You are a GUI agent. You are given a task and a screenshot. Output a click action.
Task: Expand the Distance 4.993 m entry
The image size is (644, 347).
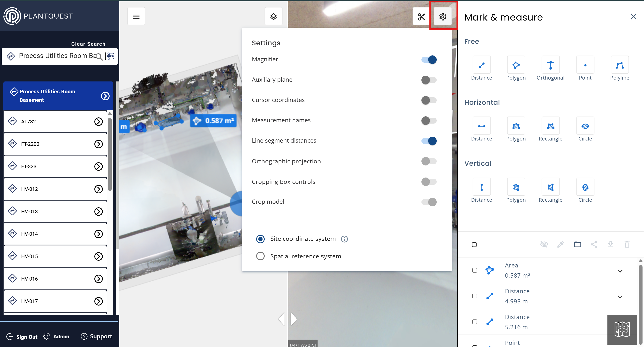[x=620, y=297]
